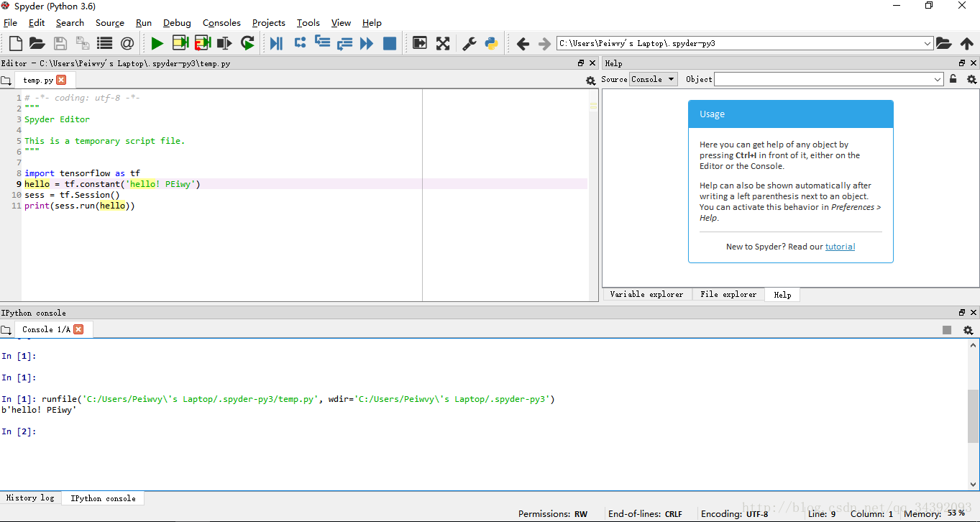Open the PYTHONPATH manager Python icon
The height and width of the screenshot is (522, 980).
(492, 43)
